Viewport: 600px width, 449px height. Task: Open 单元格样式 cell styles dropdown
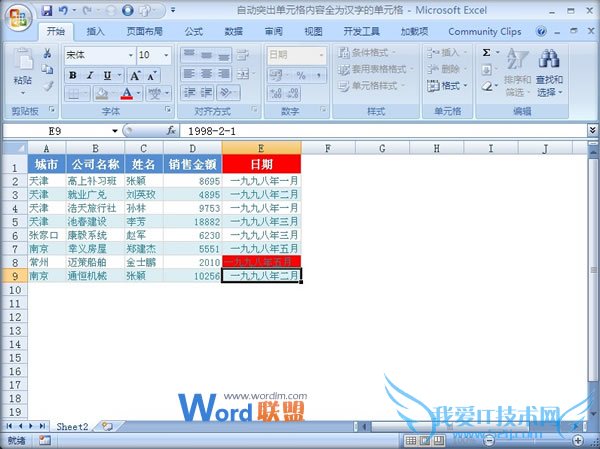click(371, 86)
